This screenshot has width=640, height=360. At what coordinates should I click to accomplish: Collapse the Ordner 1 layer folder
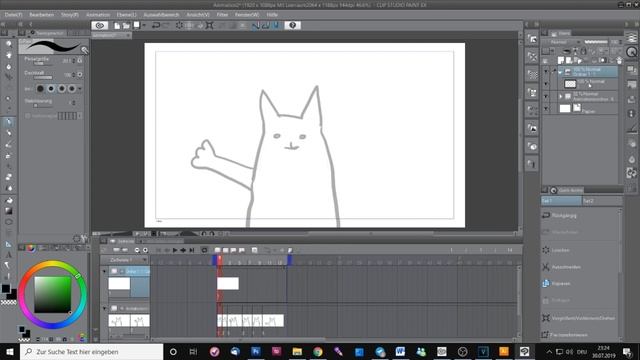pos(561,72)
